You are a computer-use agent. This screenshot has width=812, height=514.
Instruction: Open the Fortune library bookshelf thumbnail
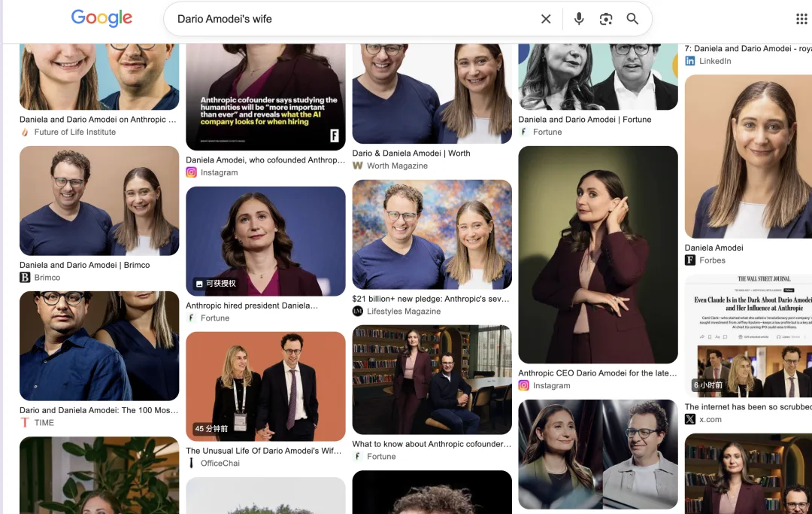tap(432, 380)
